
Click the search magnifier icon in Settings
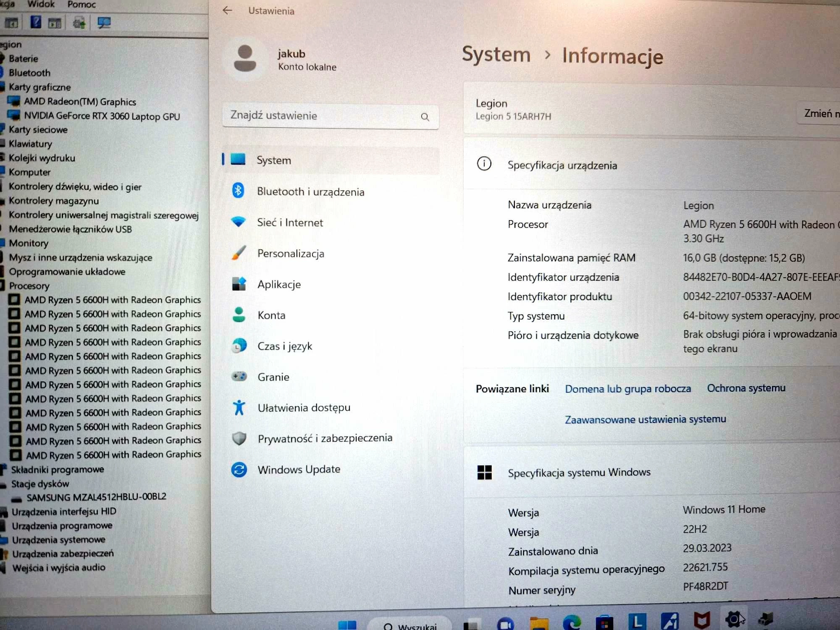pyautogui.click(x=425, y=117)
